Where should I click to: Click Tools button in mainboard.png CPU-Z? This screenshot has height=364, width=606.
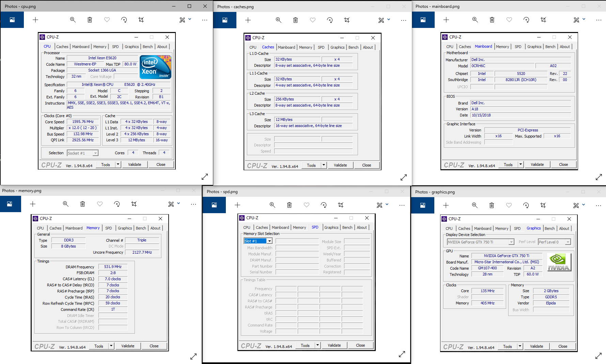[508, 164]
